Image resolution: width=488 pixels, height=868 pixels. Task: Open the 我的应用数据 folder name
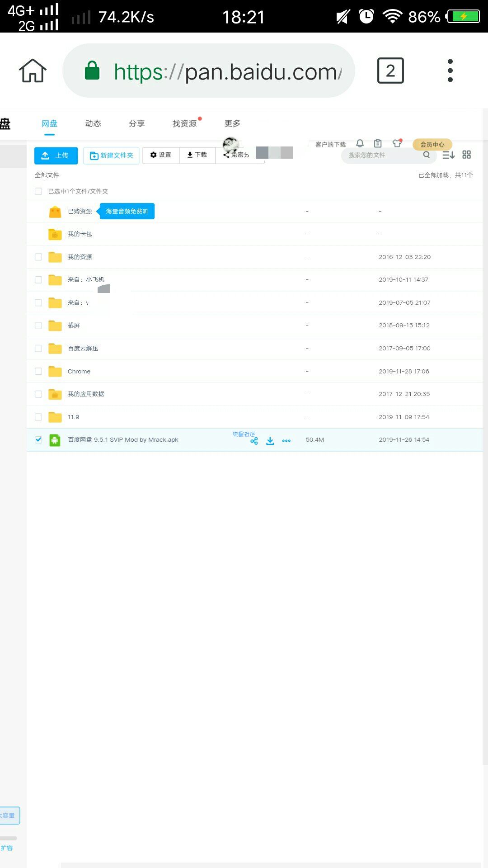86,394
